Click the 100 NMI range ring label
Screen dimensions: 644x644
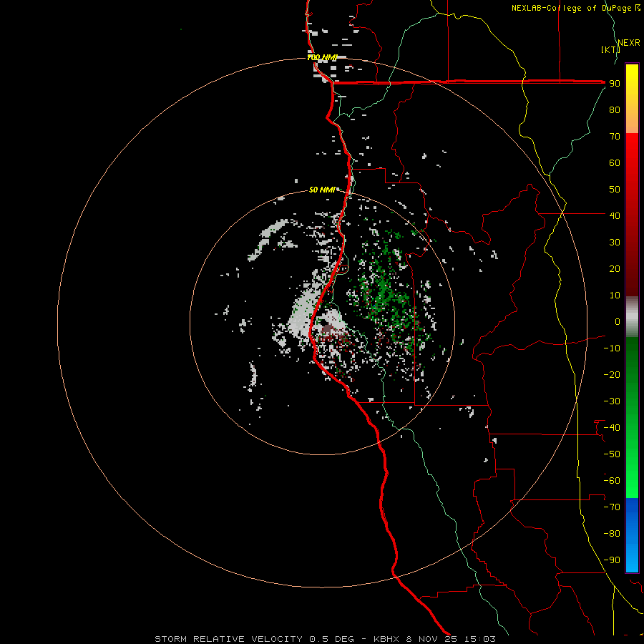click(322, 57)
